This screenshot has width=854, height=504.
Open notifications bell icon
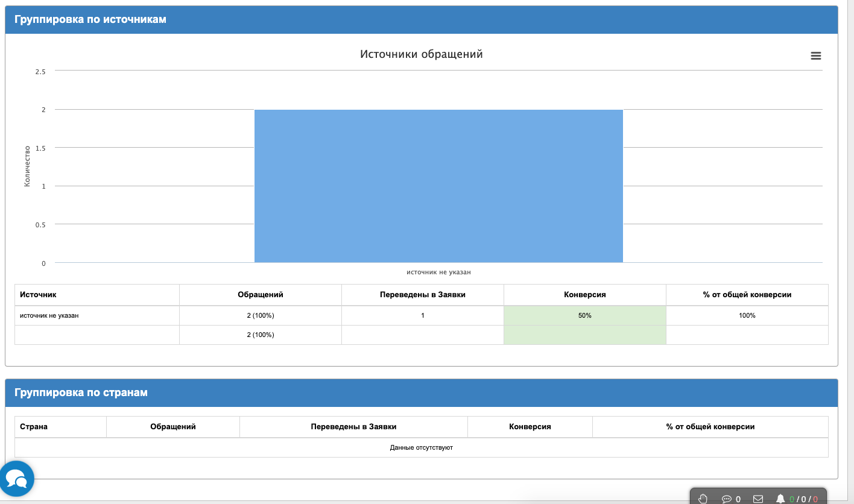780,499
